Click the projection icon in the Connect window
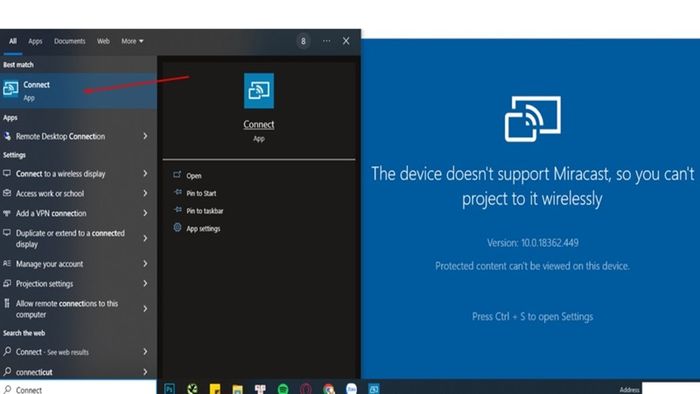700x394 pixels. click(533, 119)
